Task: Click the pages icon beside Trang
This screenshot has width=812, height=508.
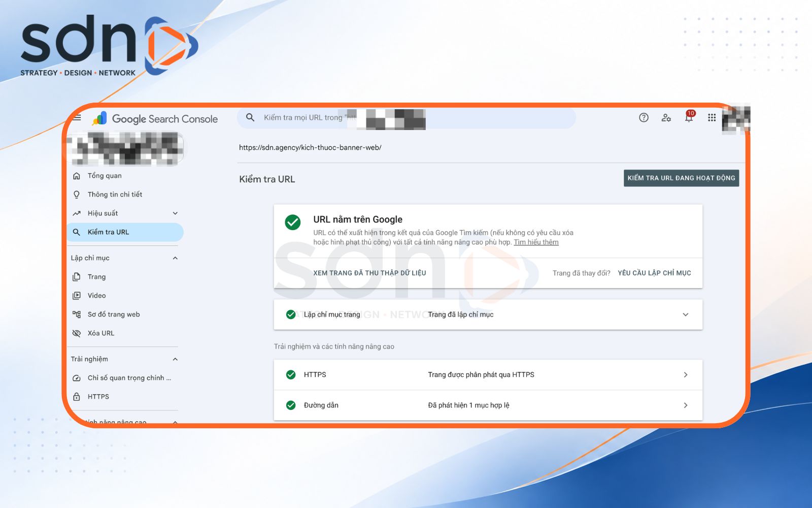Action: tap(77, 277)
